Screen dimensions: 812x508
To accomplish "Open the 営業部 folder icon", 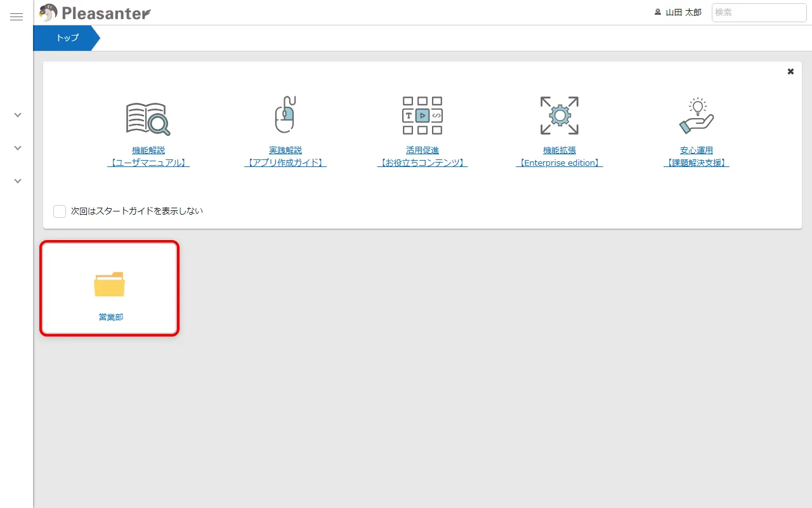I will [110, 284].
